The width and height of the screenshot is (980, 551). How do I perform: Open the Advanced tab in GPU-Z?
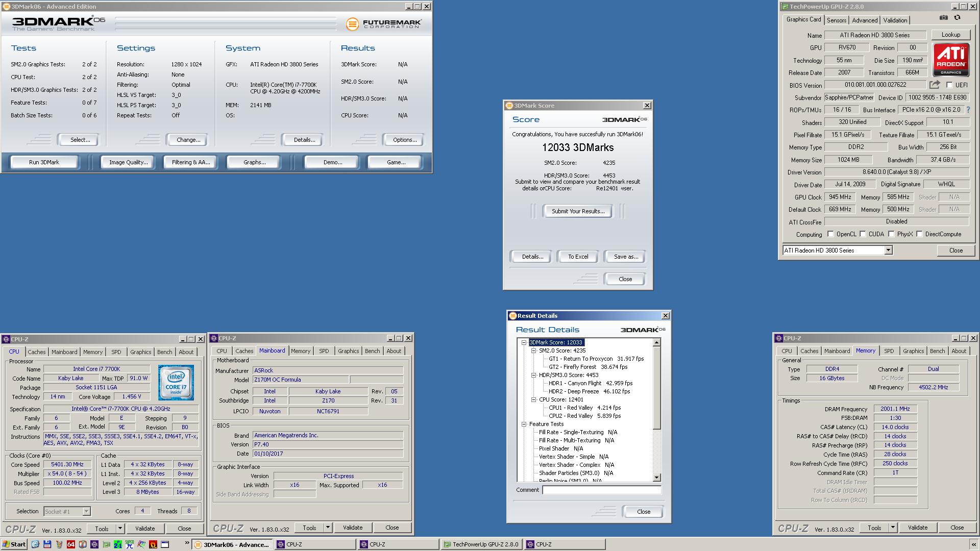click(865, 20)
